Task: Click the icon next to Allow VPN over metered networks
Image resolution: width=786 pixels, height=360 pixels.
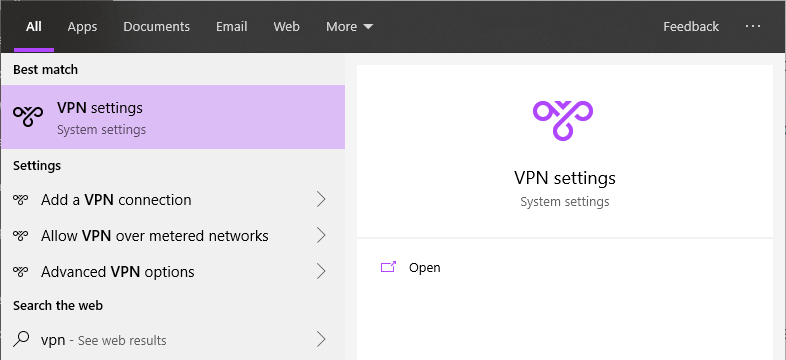Action: (21, 236)
